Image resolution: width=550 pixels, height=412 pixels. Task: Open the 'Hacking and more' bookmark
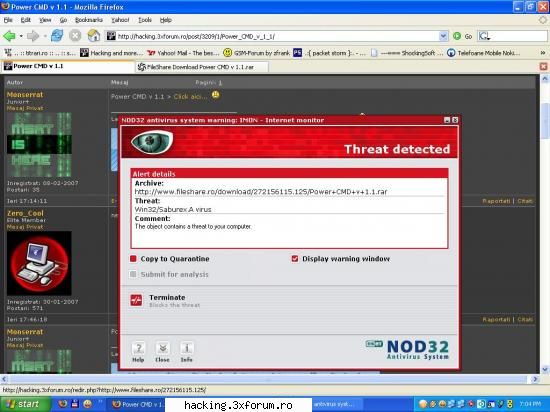click(x=112, y=53)
